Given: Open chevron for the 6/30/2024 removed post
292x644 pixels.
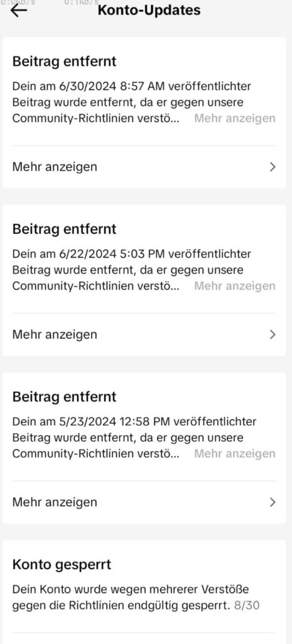Looking at the screenshot, I should [x=273, y=167].
